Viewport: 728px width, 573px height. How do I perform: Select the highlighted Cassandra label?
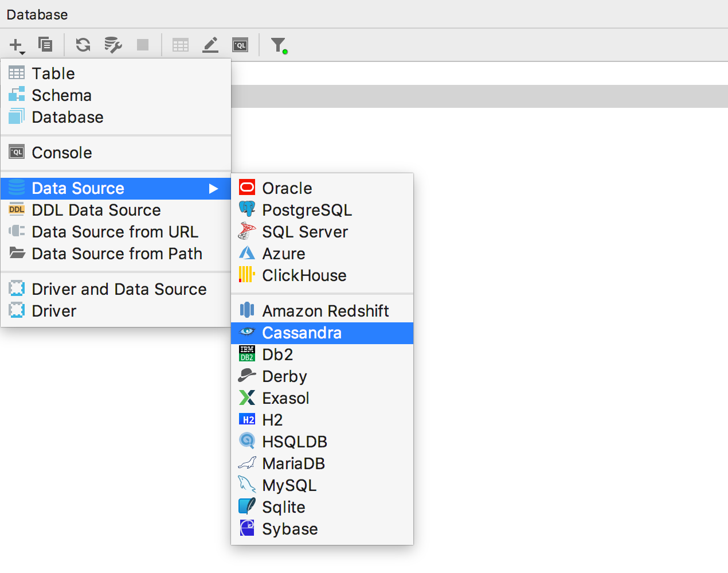click(302, 333)
